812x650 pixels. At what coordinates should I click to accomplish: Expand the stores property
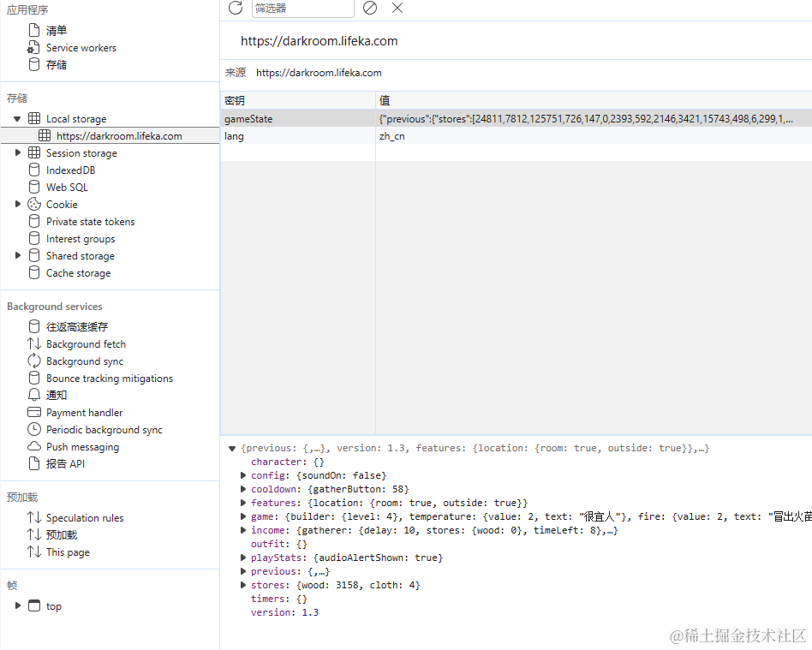coord(243,585)
